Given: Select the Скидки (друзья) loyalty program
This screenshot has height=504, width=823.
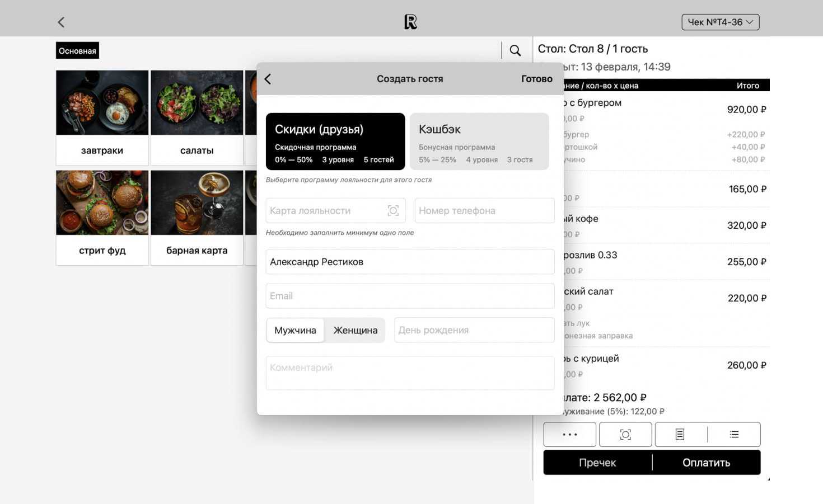Looking at the screenshot, I should [335, 142].
